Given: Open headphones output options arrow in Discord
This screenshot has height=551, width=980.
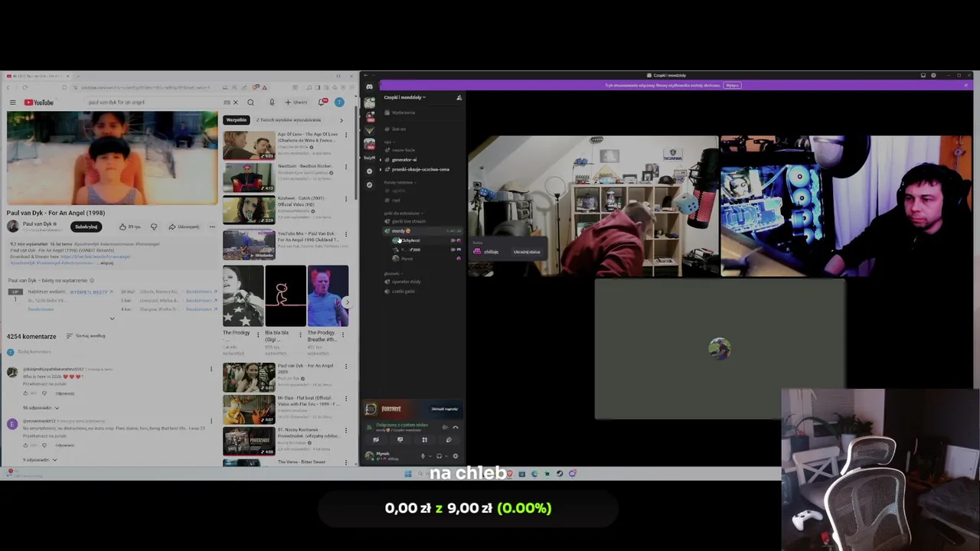Looking at the screenshot, I should tap(446, 456).
